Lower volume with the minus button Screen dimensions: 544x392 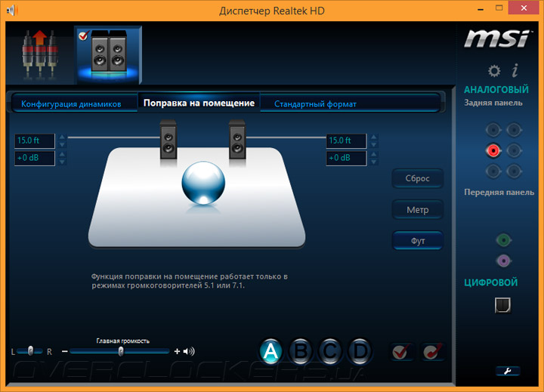pyautogui.click(x=64, y=351)
